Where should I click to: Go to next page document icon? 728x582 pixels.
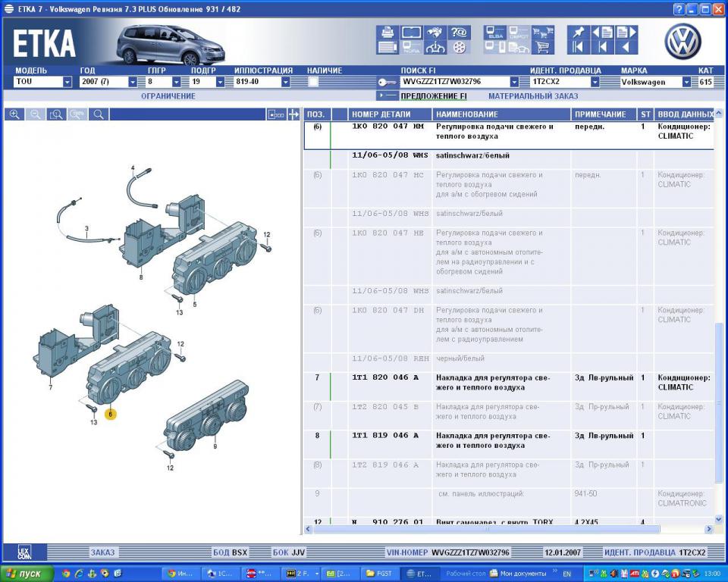coord(626,33)
